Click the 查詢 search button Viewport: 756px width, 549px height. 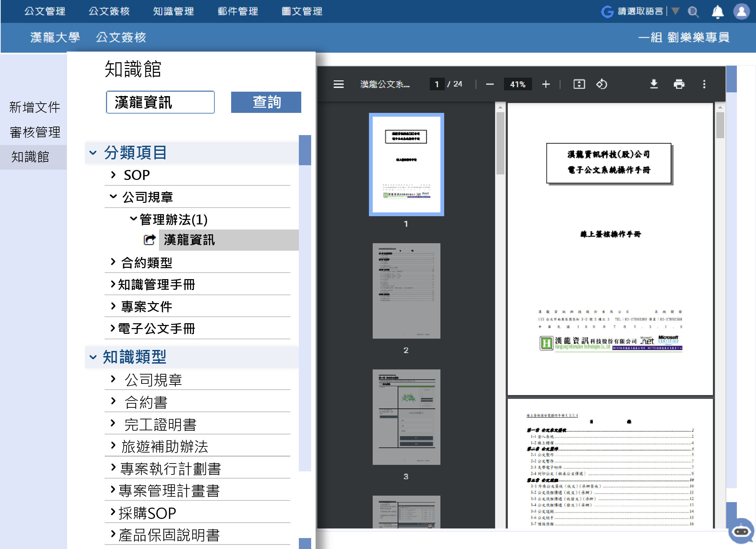pyautogui.click(x=266, y=102)
